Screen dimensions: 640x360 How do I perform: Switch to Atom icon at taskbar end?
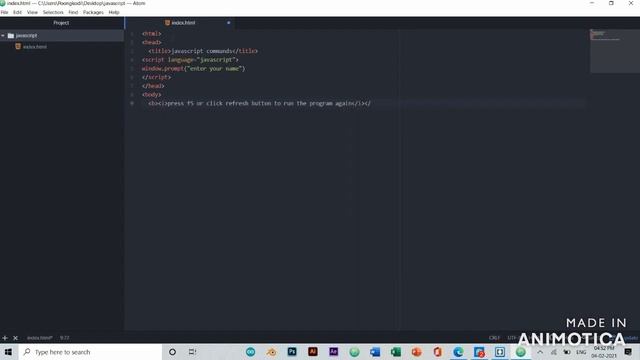pyautogui.click(x=521, y=352)
